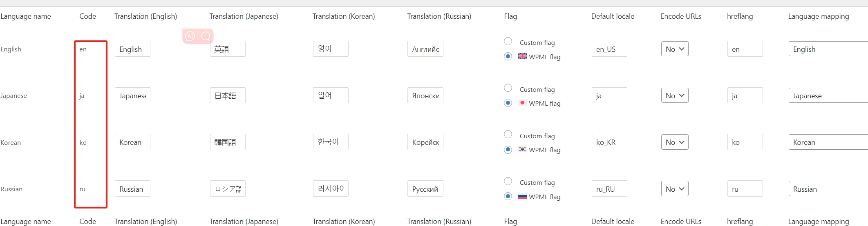Open Encode URLs dropdown for English
The height and width of the screenshot is (226, 868).
[x=675, y=49]
